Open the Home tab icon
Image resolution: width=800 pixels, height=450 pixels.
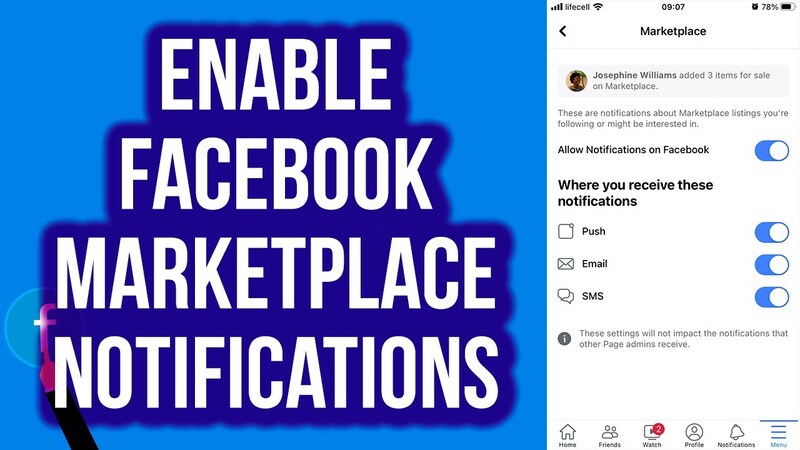click(567, 433)
